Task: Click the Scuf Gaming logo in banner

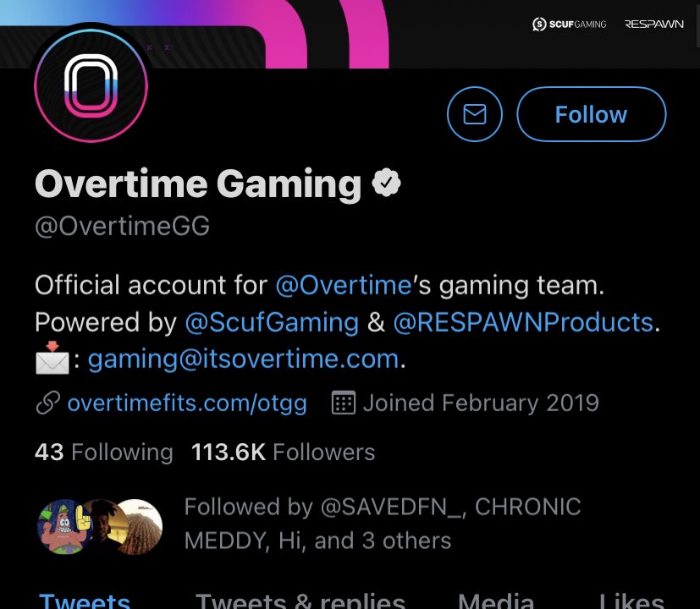Action: click(x=569, y=25)
